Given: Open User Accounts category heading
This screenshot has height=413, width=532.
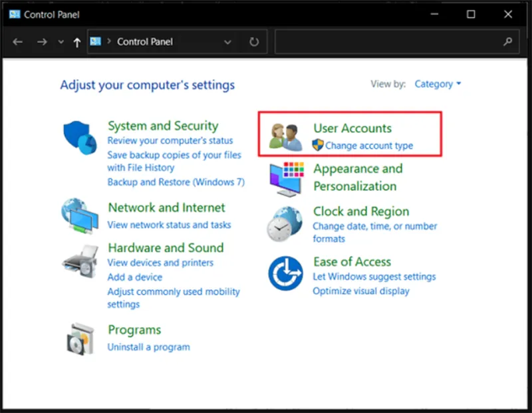Looking at the screenshot, I should click(352, 128).
